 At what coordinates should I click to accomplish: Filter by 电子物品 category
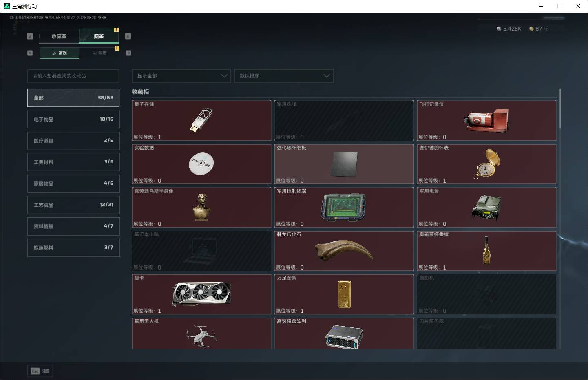point(73,119)
